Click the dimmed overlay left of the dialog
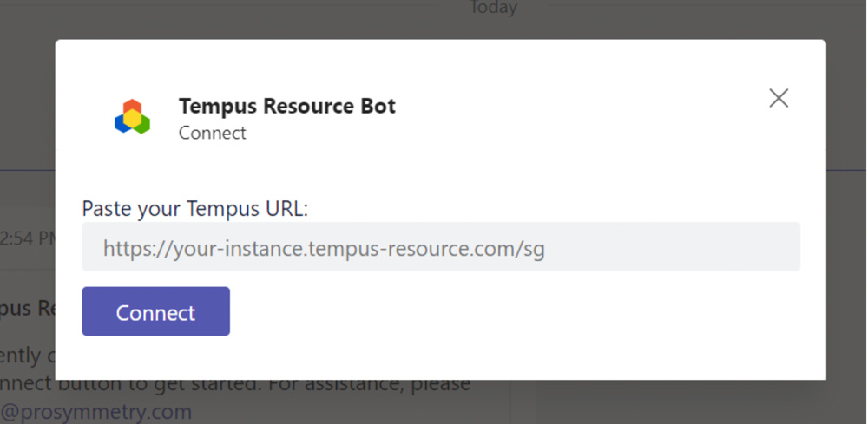868x424 pixels. [x=26, y=130]
